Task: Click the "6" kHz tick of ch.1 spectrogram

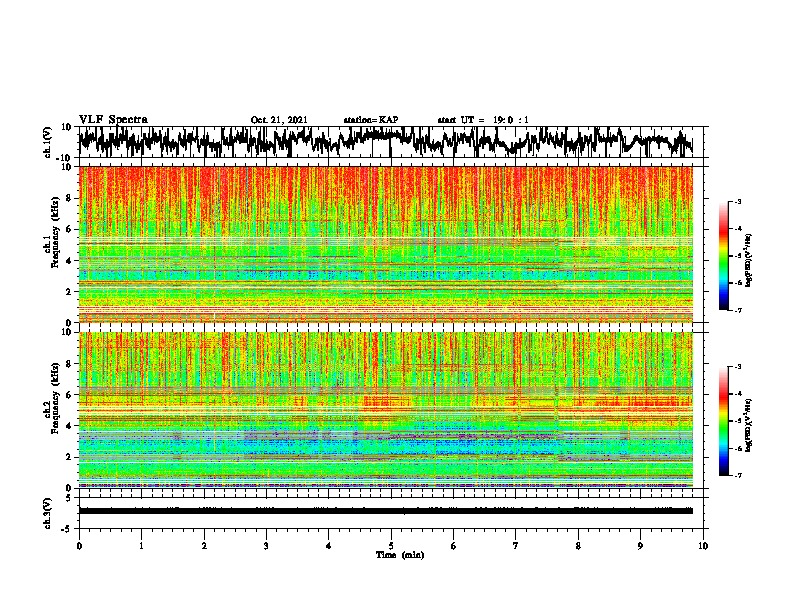Action: click(69, 229)
